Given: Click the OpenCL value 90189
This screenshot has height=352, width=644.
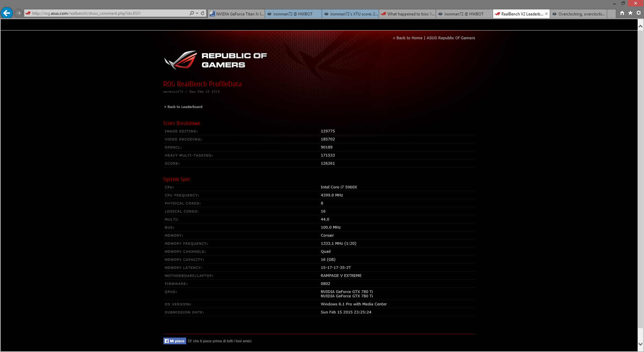Looking at the screenshot, I should [327, 147].
